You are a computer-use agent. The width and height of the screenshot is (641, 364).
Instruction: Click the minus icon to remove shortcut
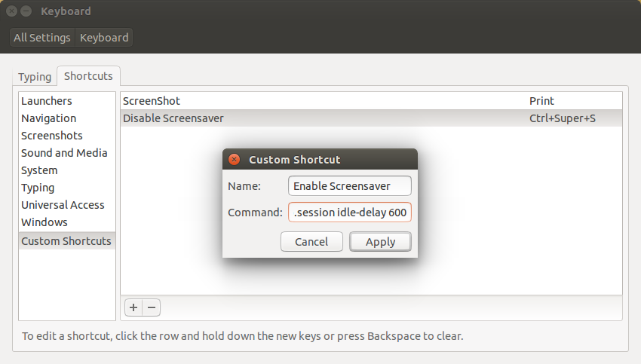tap(152, 307)
